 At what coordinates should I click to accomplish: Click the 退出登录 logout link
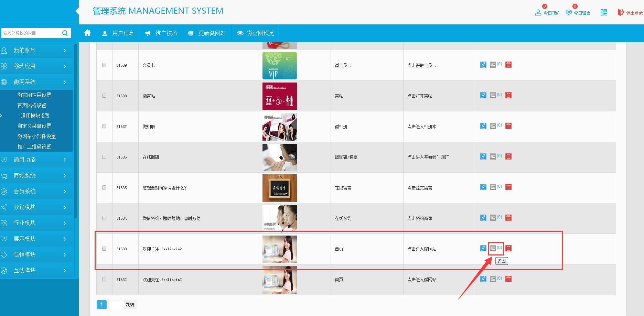tap(630, 13)
